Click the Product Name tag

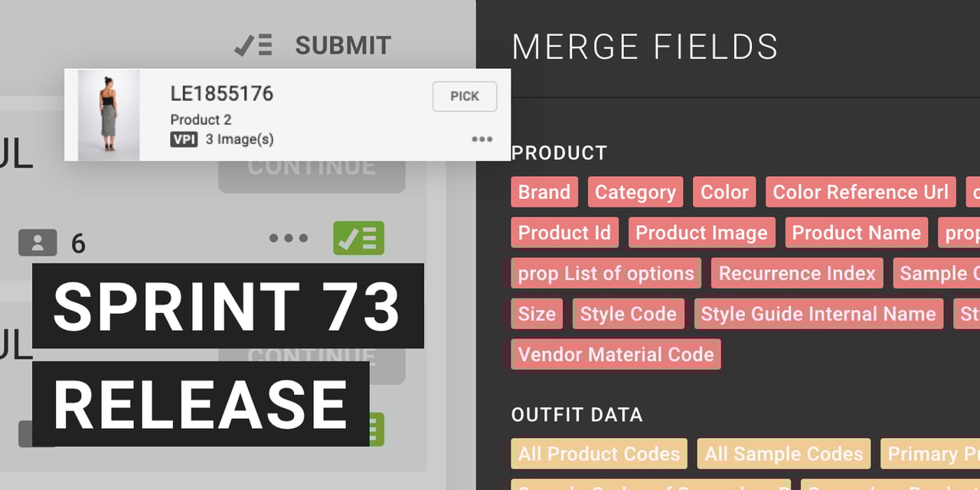coord(856,233)
